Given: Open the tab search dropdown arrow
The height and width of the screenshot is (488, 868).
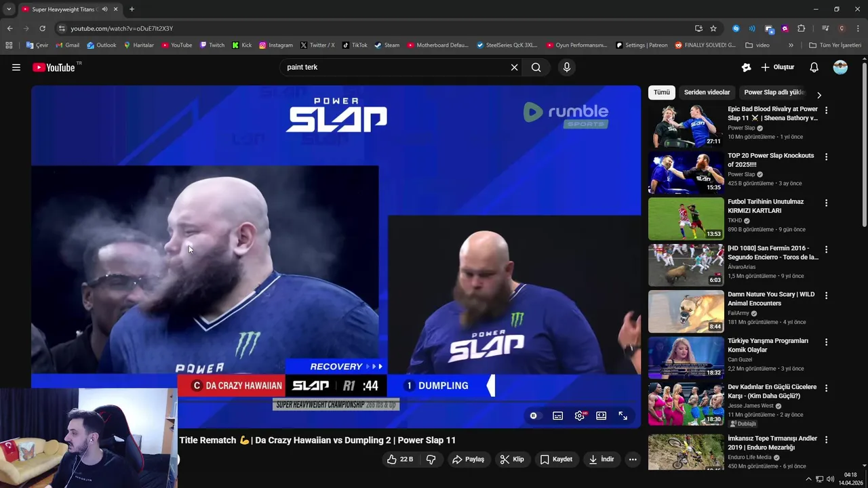Looking at the screenshot, I should click(9, 9).
